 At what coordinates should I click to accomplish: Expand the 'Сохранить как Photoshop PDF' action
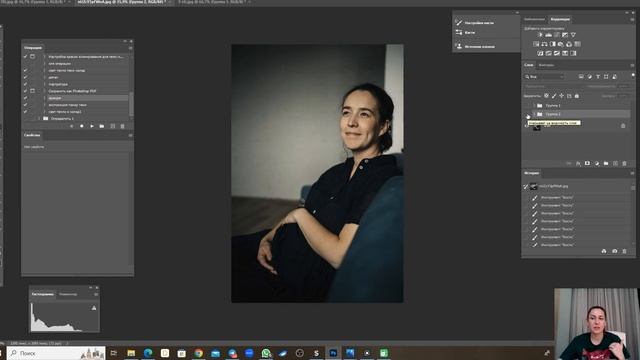click(44, 91)
